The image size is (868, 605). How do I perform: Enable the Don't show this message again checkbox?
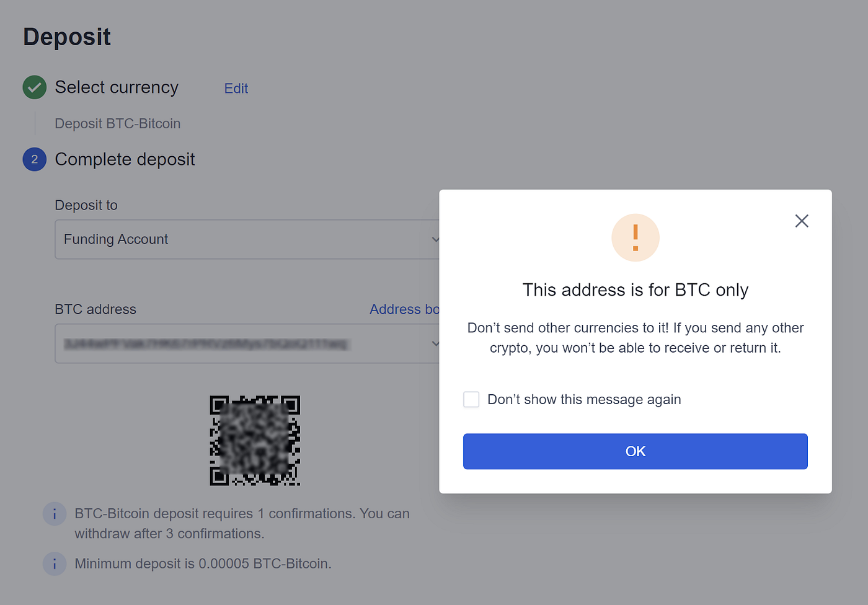(x=471, y=399)
